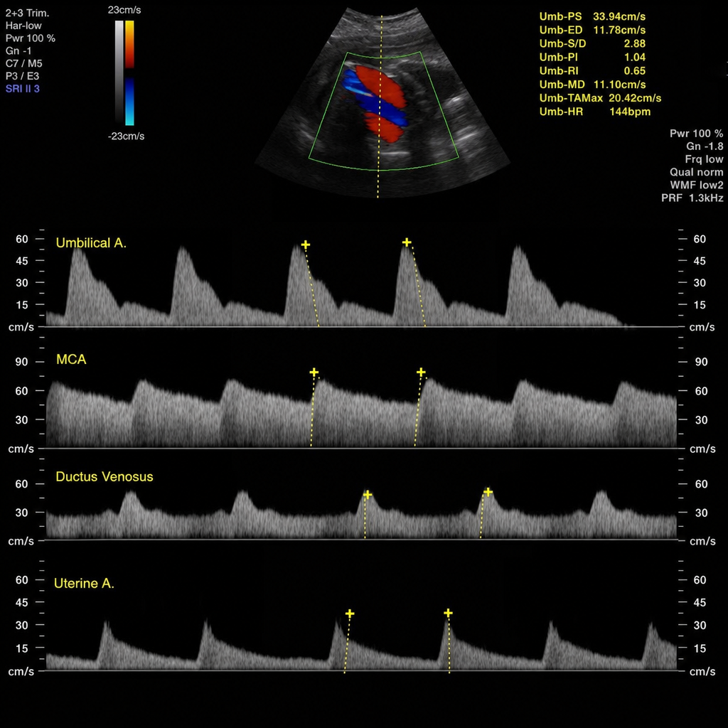This screenshot has width=728, height=728.
Task: Click the first caliper on the Umbilical A. waveform
Action: 306,245
